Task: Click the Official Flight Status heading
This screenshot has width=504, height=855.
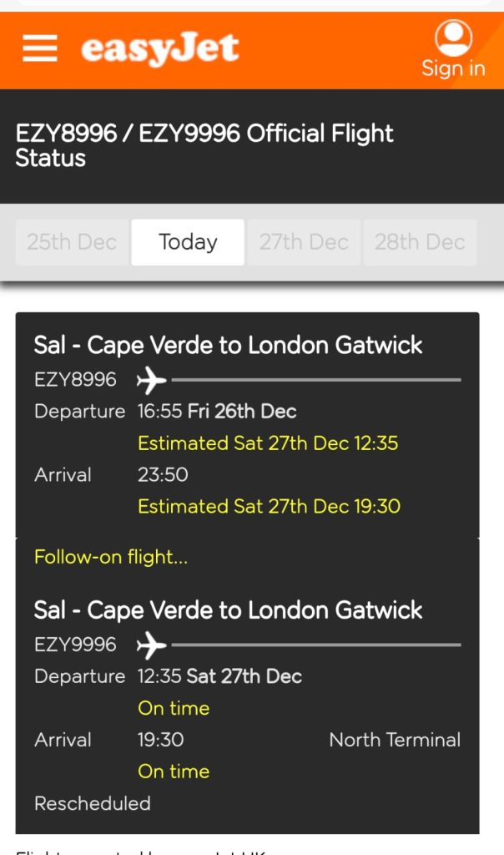Action: click(204, 145)
